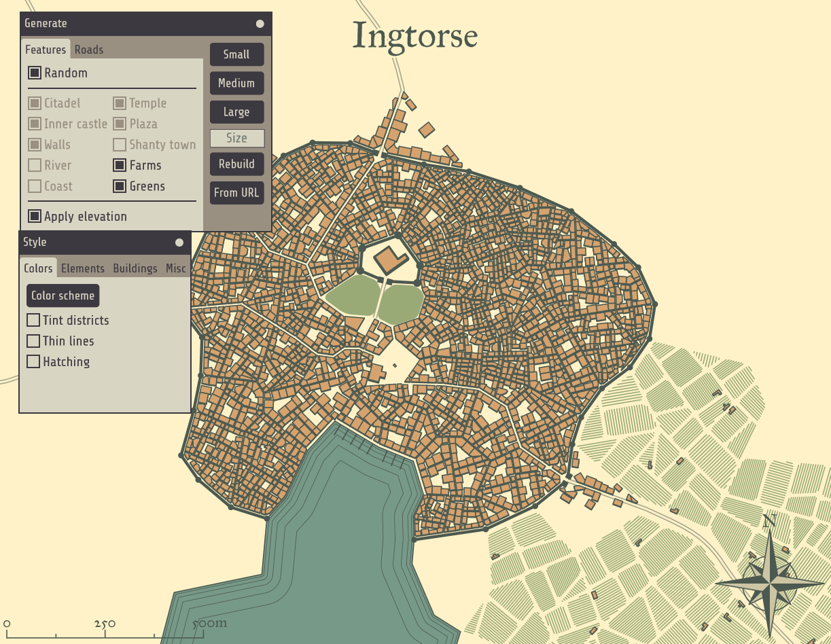Enable the Hatching option
The width and height of the screenshot is (831, 644).
[33, 361]
